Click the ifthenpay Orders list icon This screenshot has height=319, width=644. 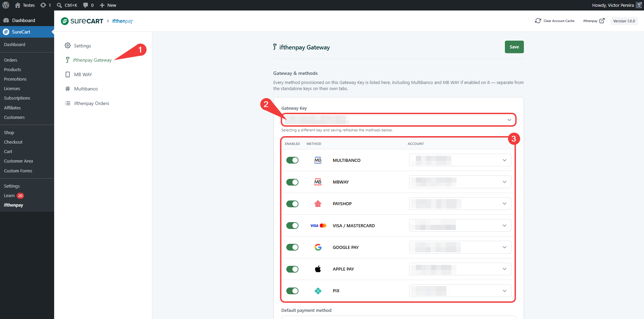[68, 103]
